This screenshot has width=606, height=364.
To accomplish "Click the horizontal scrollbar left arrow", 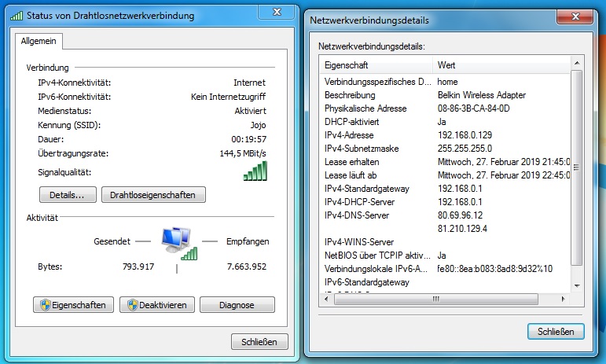I will click(x=326, y=299).
